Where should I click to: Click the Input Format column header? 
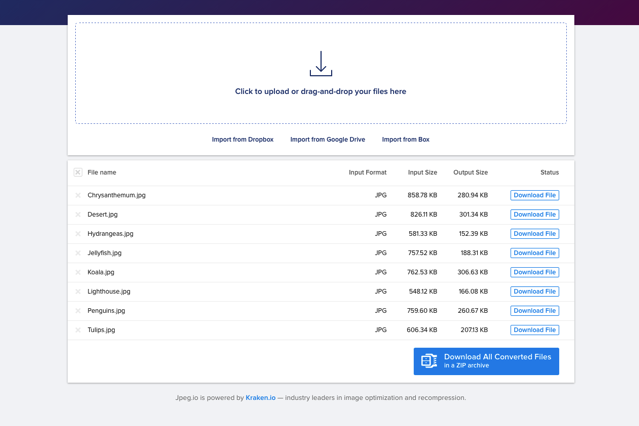coord(367,172)
